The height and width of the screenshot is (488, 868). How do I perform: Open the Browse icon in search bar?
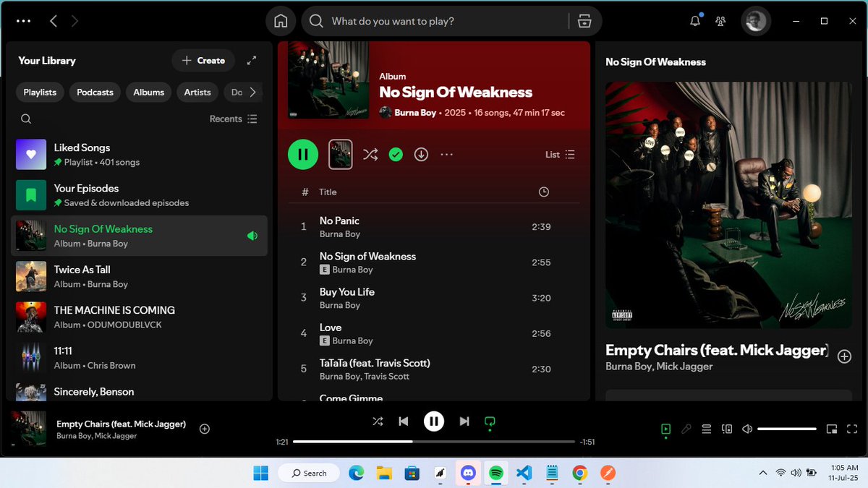coord(584,21)
